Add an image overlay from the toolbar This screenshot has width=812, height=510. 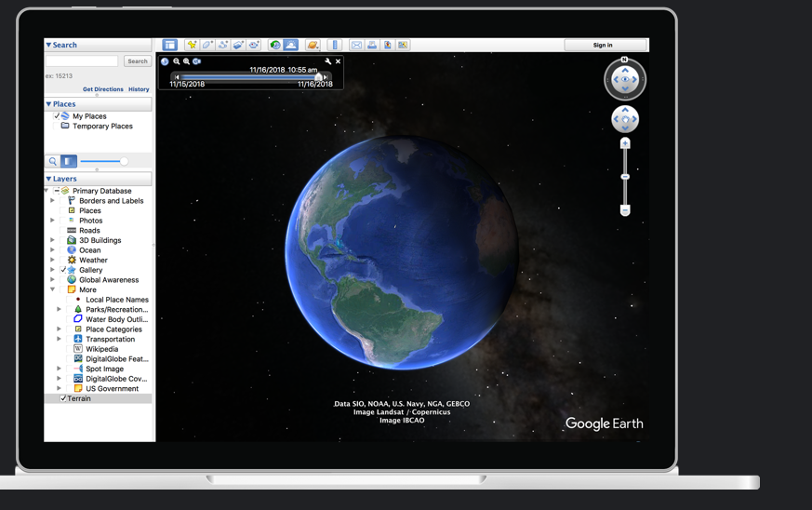(238, 45)
